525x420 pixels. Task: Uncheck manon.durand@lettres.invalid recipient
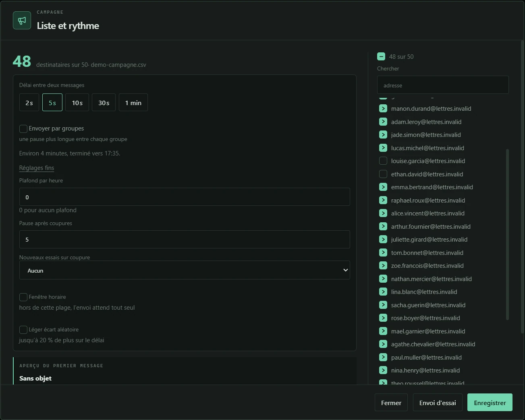[x=383, y=109]
